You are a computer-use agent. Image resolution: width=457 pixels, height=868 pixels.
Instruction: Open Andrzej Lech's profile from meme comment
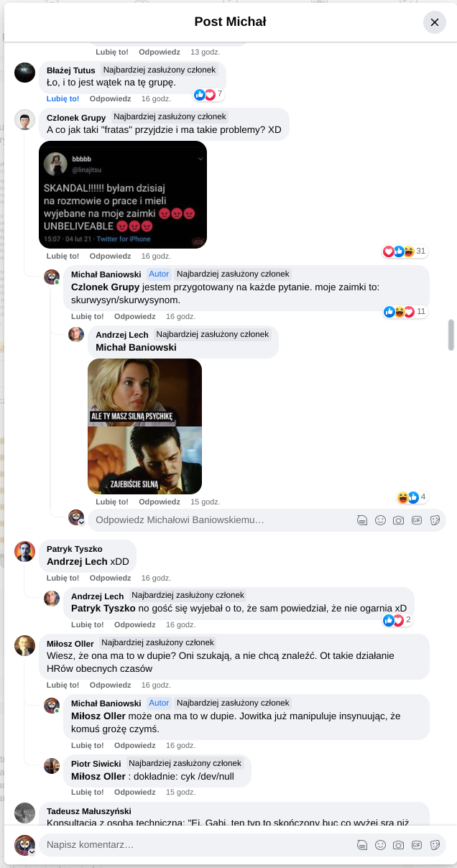pos(121,335)
